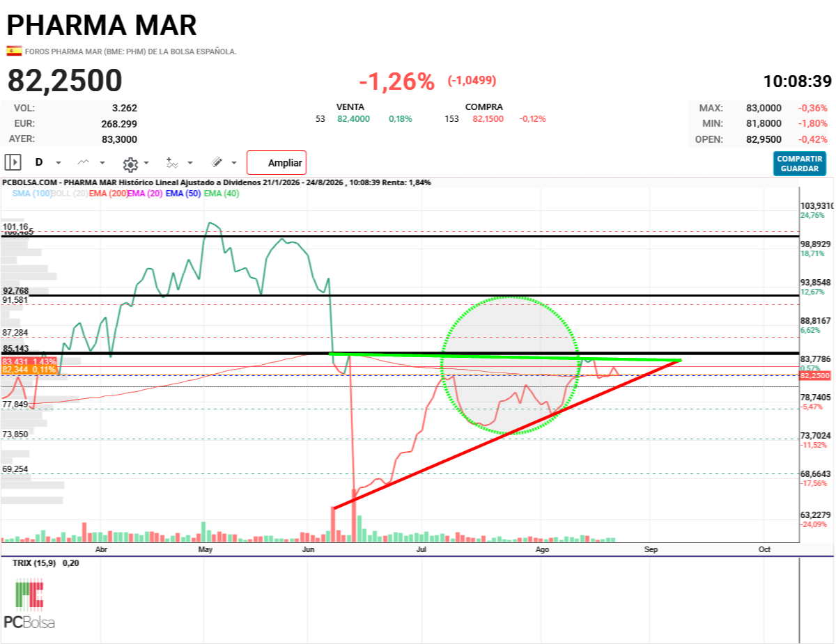Toggle the EMA (200) indicator label
This screenshot has width=836, height=644.
108,194
